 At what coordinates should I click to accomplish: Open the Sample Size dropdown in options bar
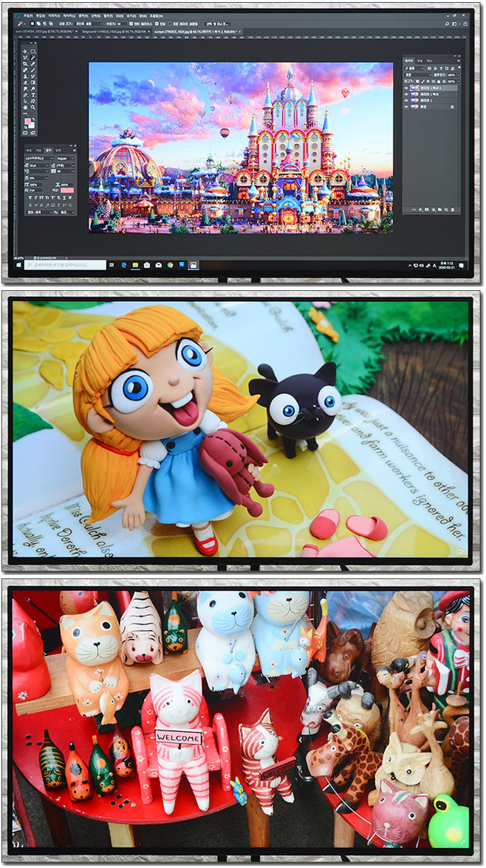[x=89, y=23]
